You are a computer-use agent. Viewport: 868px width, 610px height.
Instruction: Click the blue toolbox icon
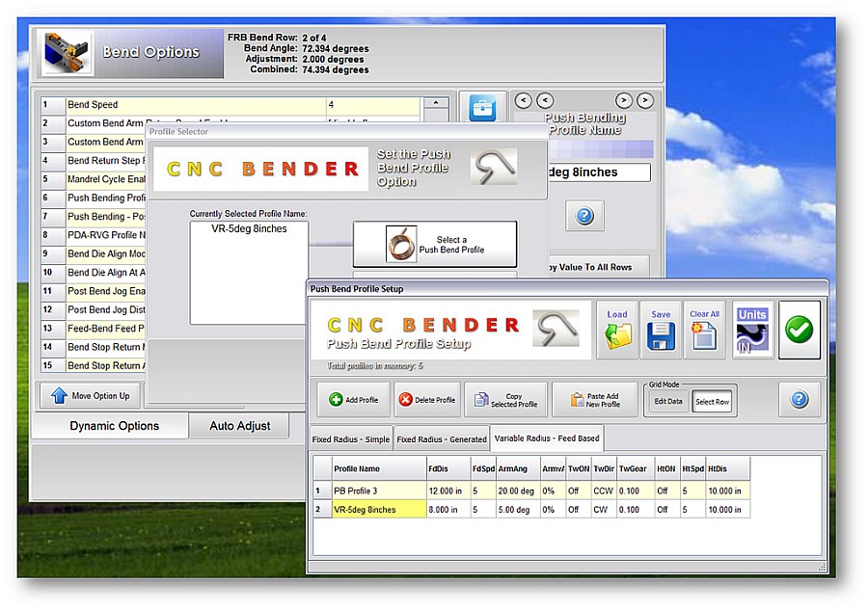coord(482,108)
